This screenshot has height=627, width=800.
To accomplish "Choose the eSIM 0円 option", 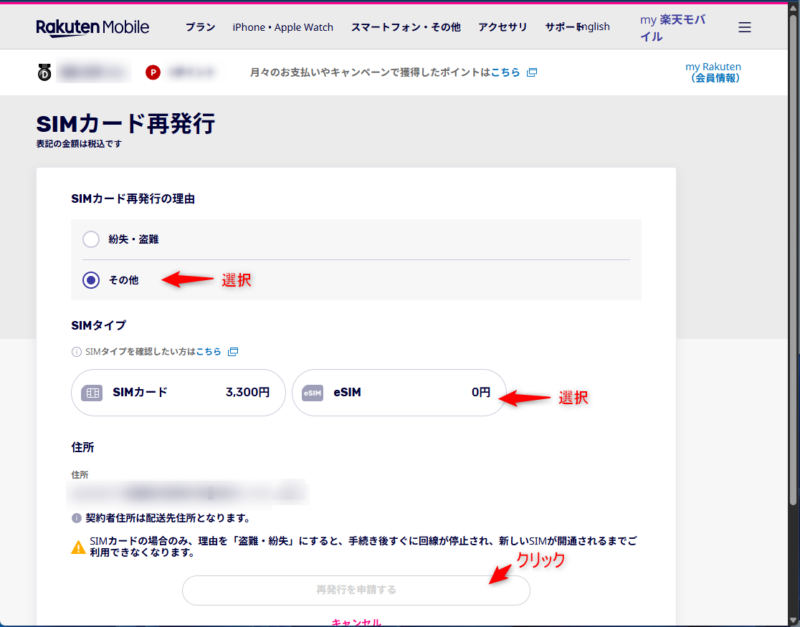I will click(398, 393).
